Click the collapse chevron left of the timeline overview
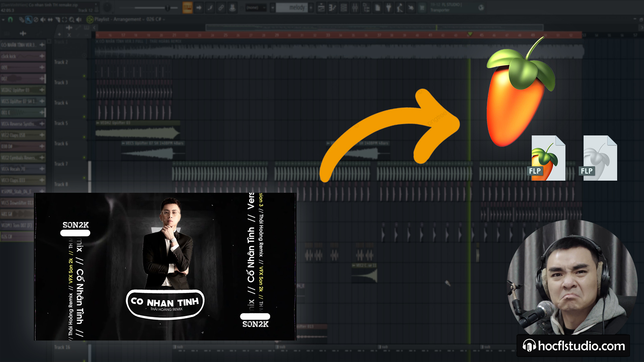This screenshot has height=362, width=644. tap(95, 27)
